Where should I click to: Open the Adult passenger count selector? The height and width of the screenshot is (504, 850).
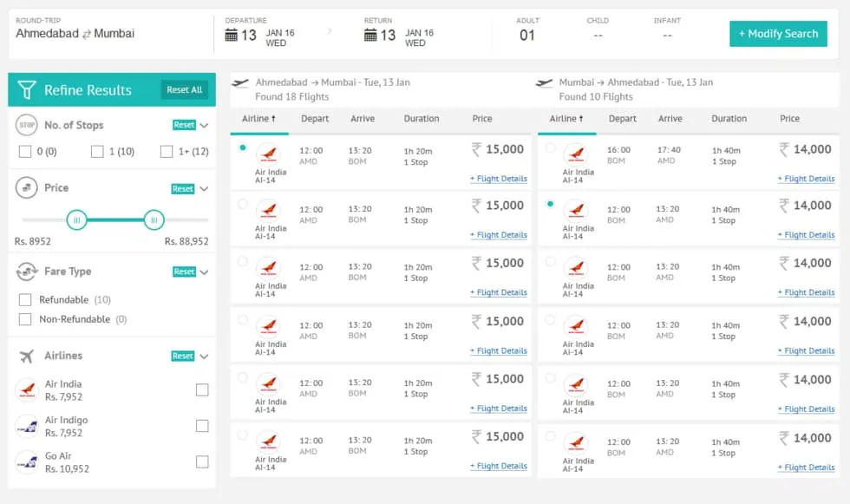(527, 36)
